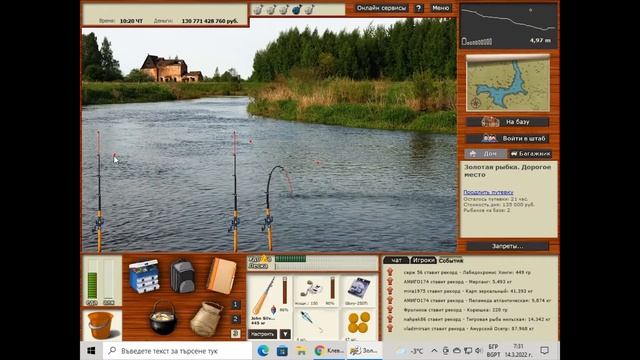640x360 pixels.
Task: Open the gray backpack
Action: [182, 276]
